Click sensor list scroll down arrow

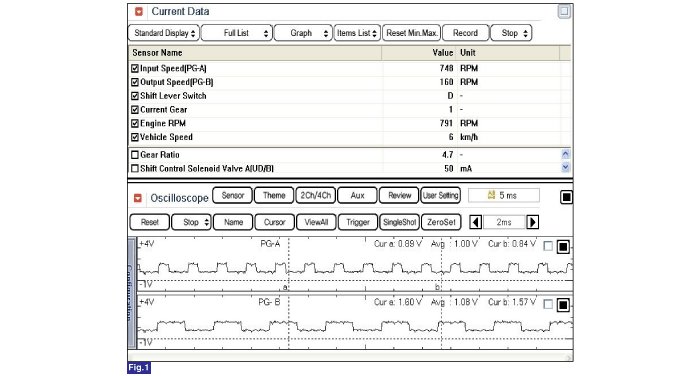point(565,167)
